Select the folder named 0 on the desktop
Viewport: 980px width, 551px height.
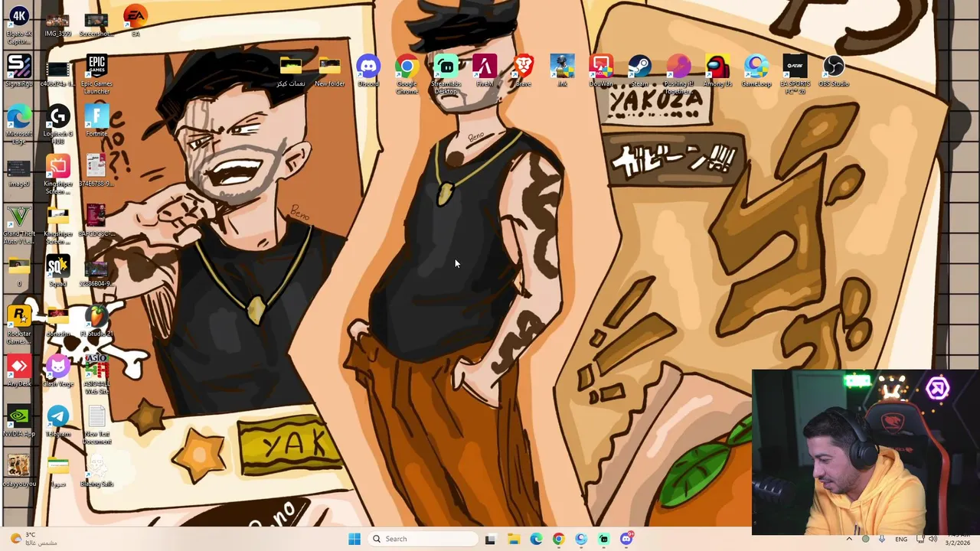(19, 272)
